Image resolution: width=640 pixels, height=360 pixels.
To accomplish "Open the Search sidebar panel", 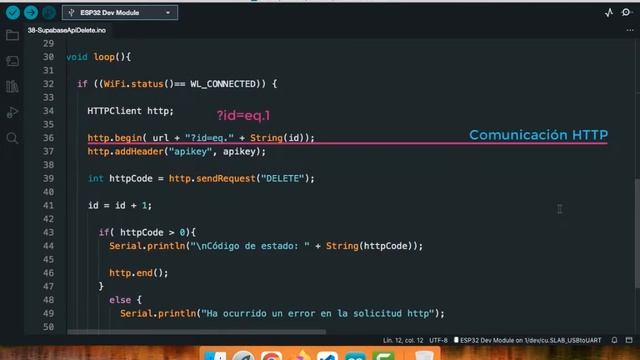I will tap(12, 138).
